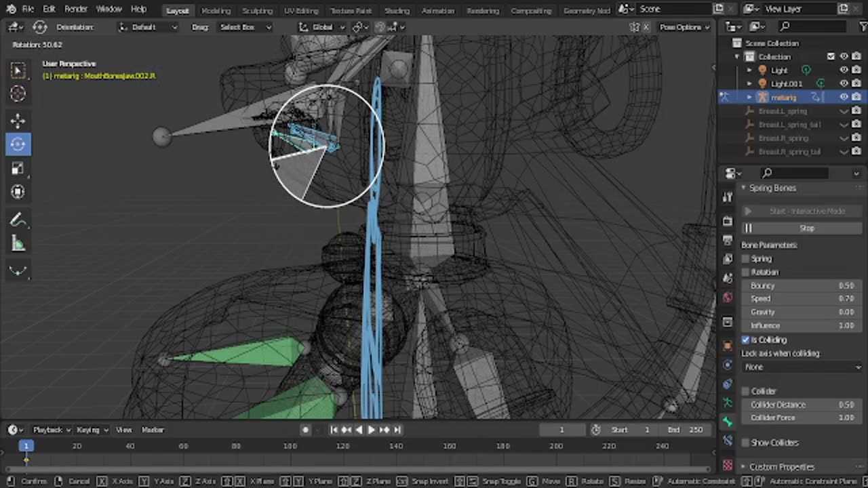Open the World properties tab with red globe
This screenshot has height=488, width=868.
[728, 297]
